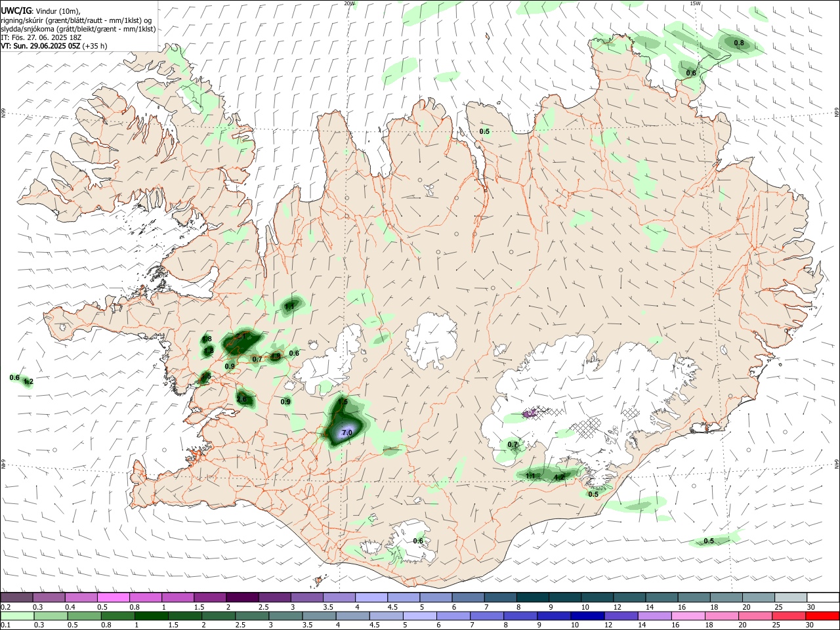This screenshot has width=840, height=630.
Task: Click the 4.5 label on the bottom scale
Action: click(374, 625)
